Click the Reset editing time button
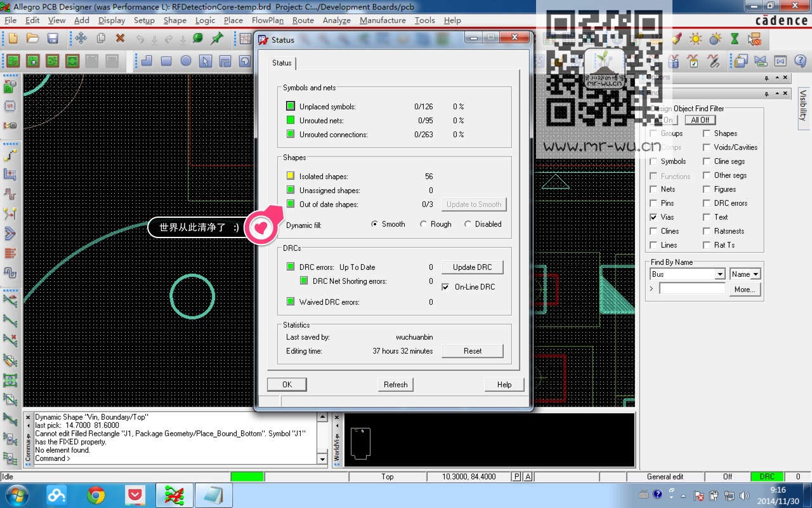This screenshot has width=812, height=508. [473, 351]
